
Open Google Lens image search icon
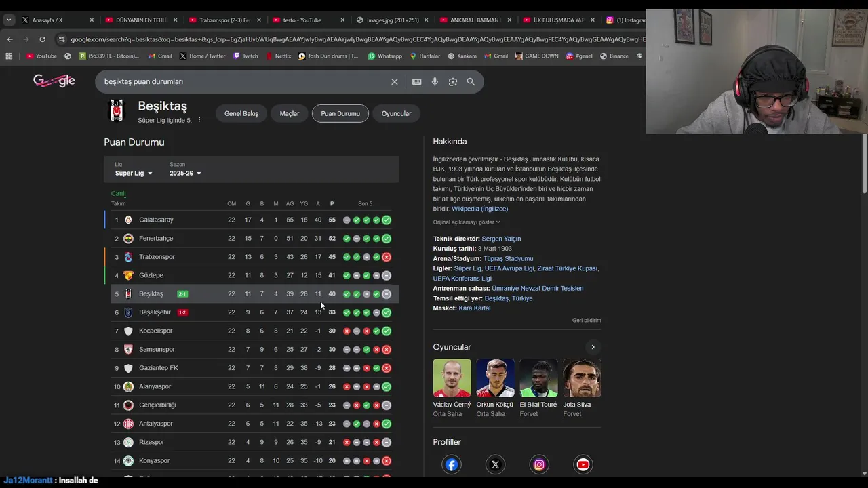pyautogui.click(x=453, y=81)
